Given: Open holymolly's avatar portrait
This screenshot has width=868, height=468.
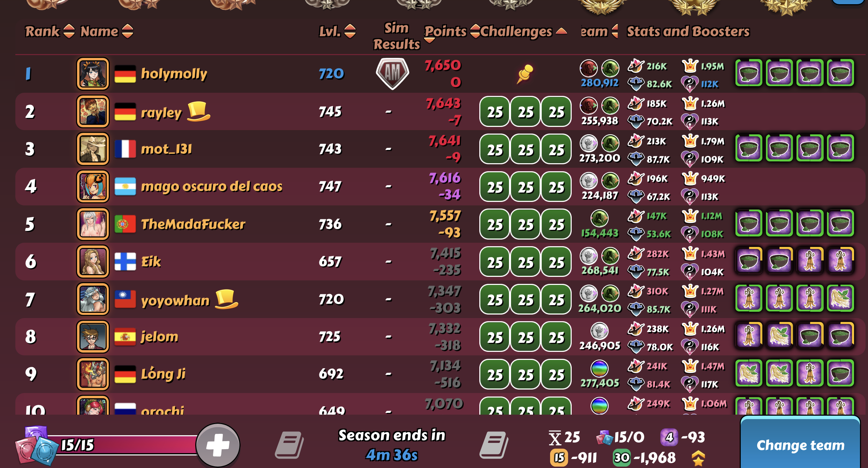Looking at the screenshot, I should tap(93, 74).
